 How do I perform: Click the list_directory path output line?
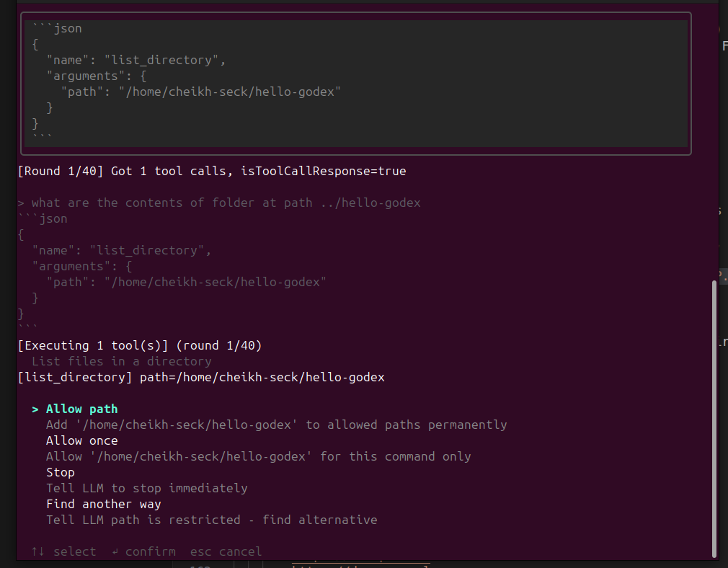[x=200, y=376]
